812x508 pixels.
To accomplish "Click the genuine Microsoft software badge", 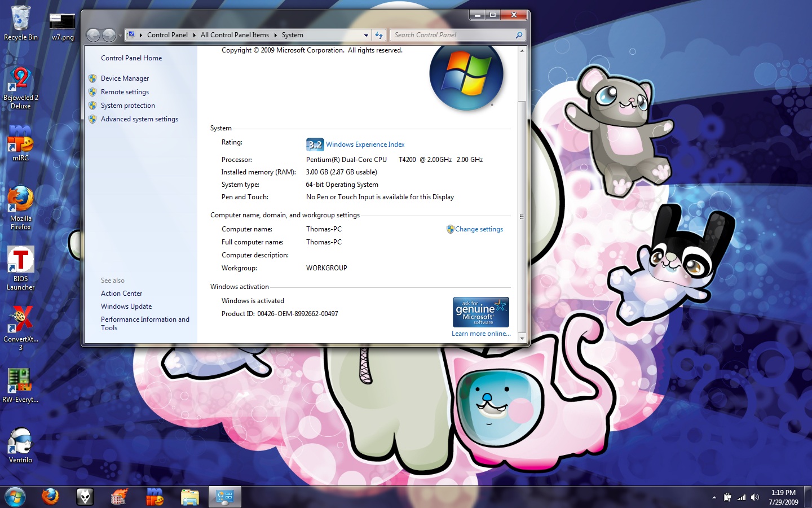I will 481,312.
